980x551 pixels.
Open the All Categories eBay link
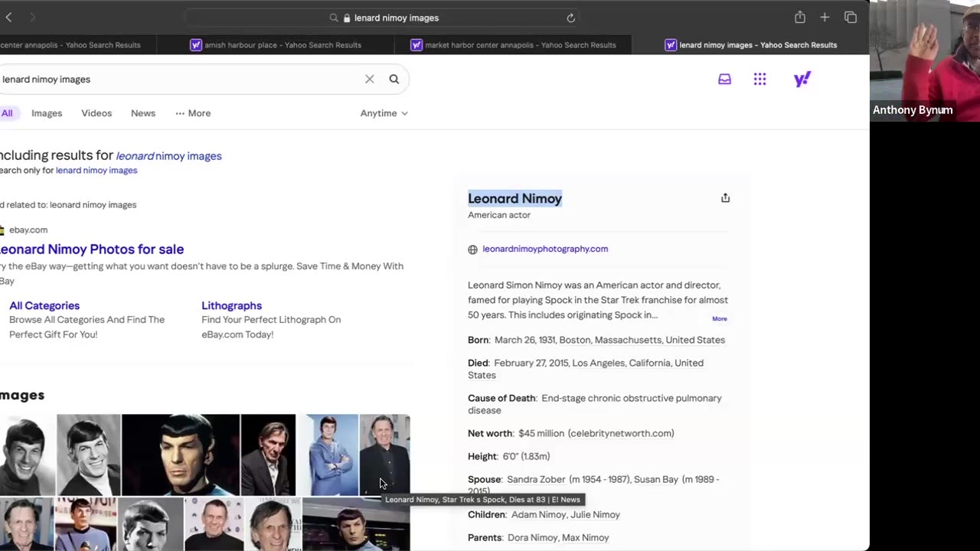point(44,305)
